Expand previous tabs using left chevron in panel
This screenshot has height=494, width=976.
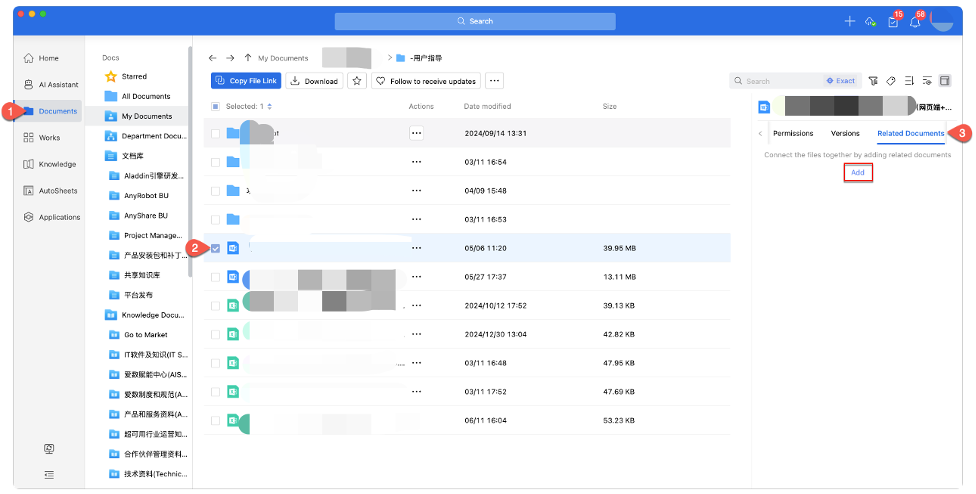coord(760,133)
